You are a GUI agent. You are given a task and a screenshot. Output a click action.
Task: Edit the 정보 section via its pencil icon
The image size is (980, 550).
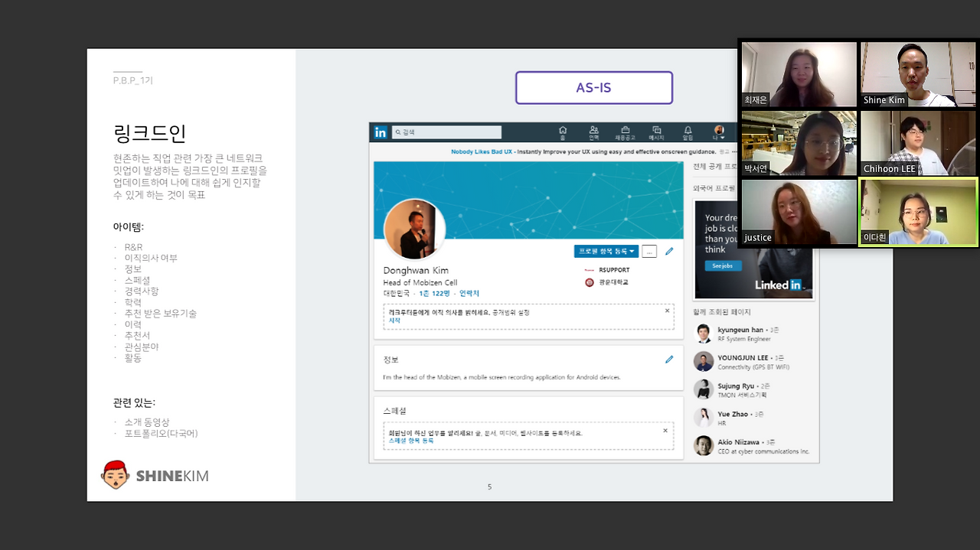pos(670,360)
